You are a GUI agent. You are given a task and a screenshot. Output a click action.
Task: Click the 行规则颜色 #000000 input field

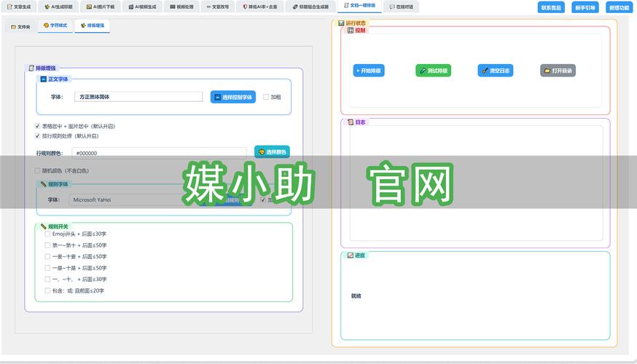[x=159, y=154]
